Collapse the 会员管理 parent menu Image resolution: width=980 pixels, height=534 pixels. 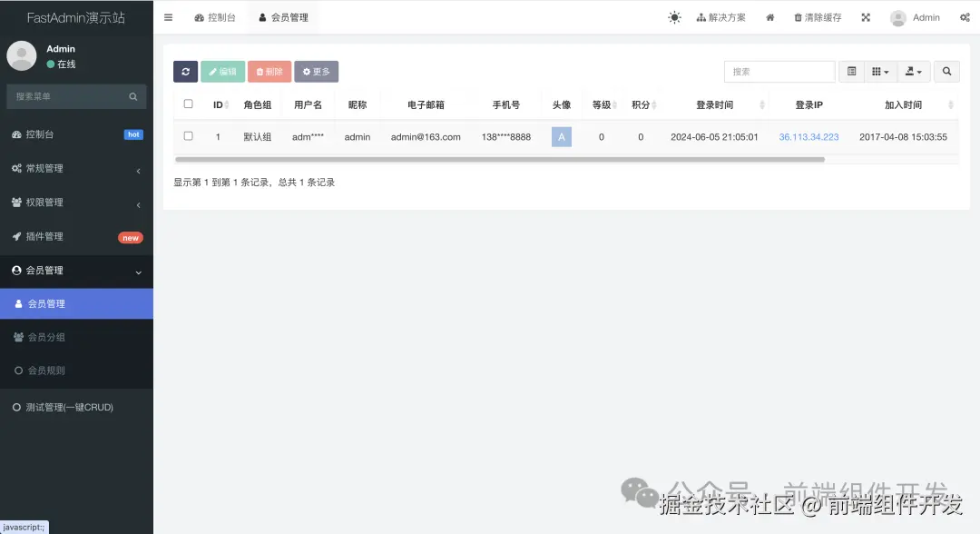(x=76, y=270)
